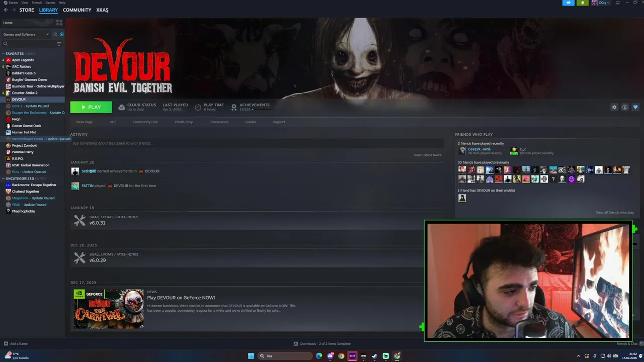Toggle the recent activity clock filter

pyautogui.click(x=55, y=34)
